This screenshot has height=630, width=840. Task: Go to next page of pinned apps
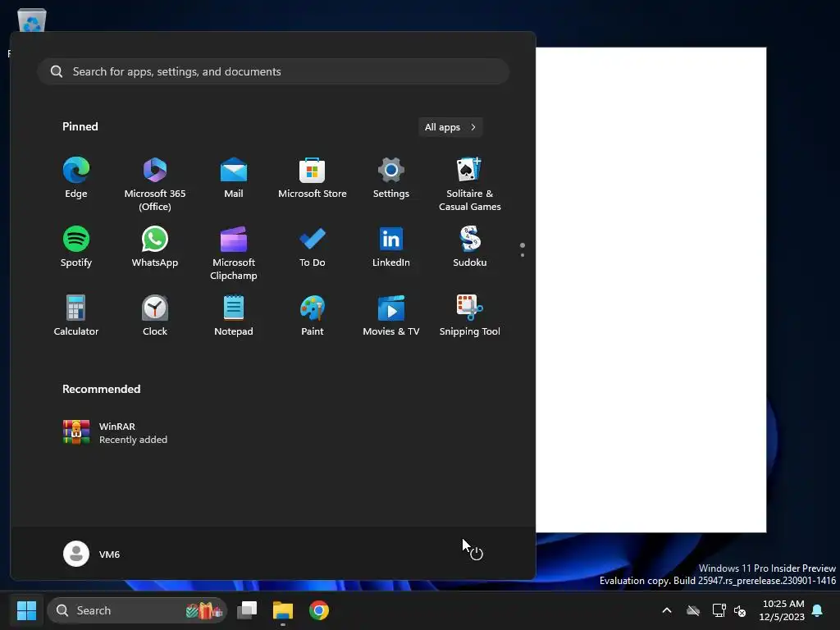523,255
